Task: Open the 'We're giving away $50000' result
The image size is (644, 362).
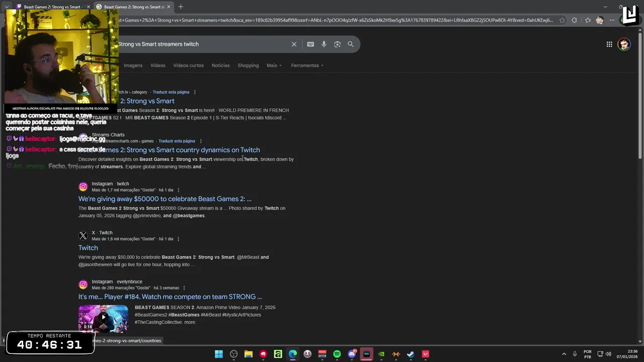Action: tap(165, 199)
